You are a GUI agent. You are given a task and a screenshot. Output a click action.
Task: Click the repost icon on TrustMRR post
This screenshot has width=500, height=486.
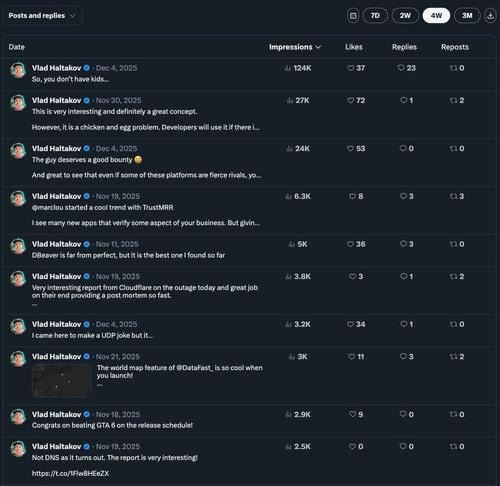tap(453, 196)
